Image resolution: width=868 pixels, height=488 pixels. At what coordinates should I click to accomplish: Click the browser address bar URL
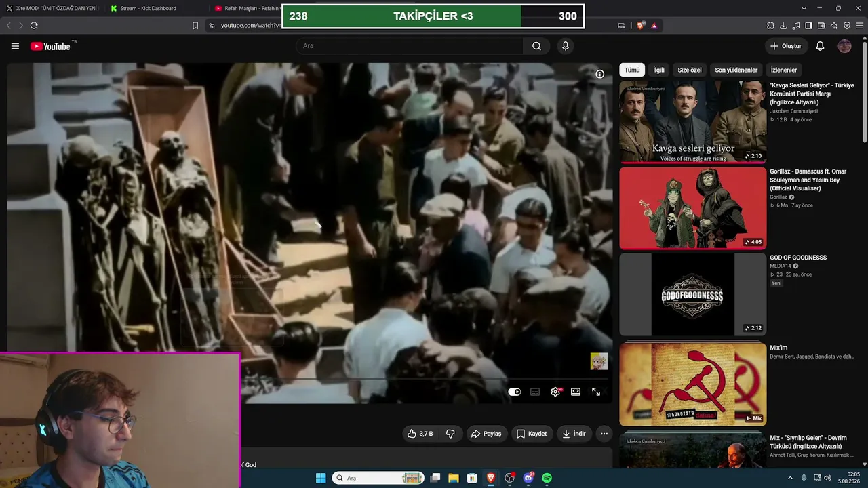point(251,26)
